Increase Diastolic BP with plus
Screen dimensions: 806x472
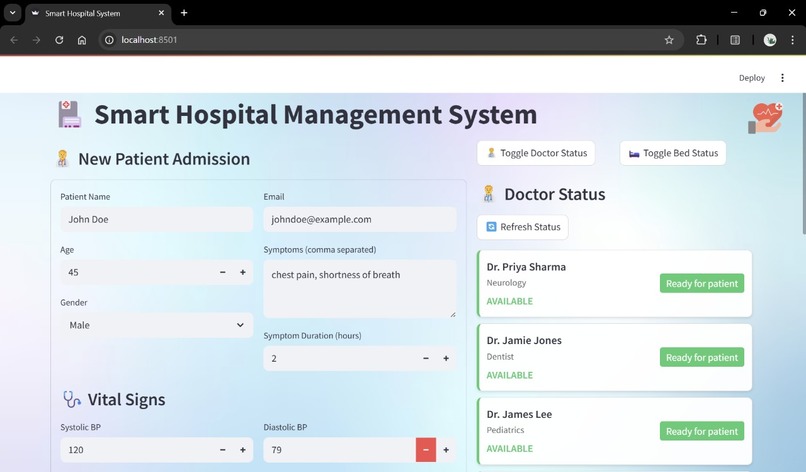(446, 450)
